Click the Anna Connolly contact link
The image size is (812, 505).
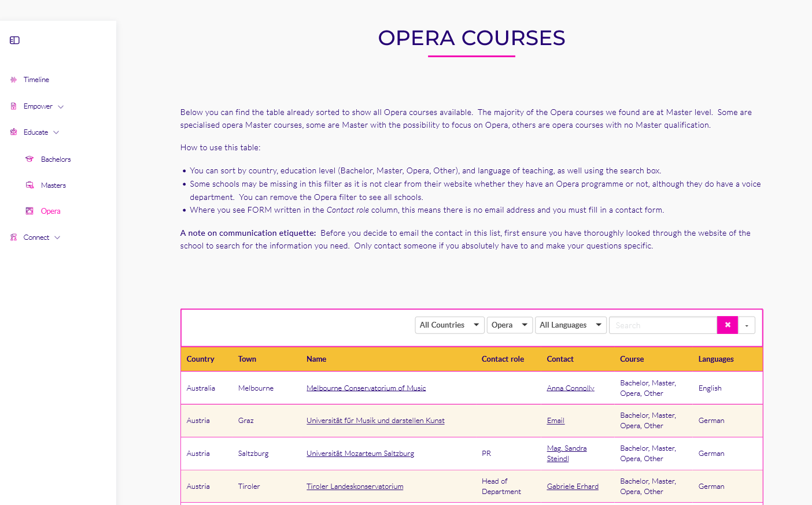[570, 388]
